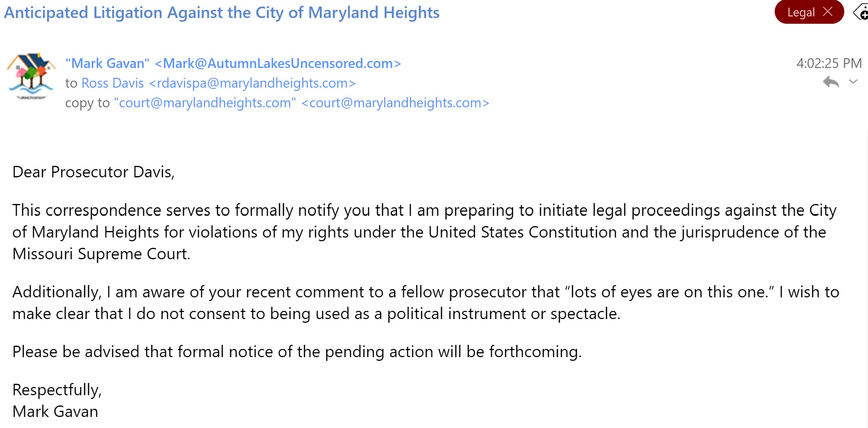Click the "Please be advised" sentence
The image size is (868, 428).
pos(297,352)
